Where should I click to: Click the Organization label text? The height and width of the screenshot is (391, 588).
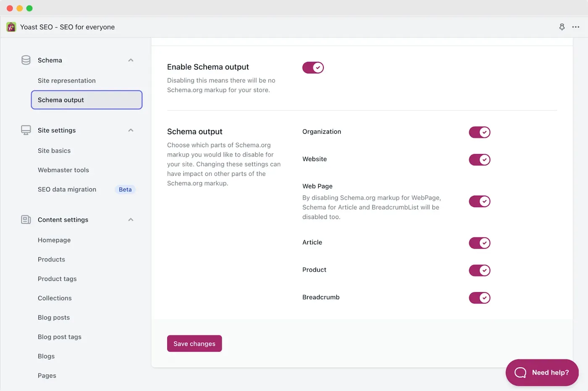322,131
